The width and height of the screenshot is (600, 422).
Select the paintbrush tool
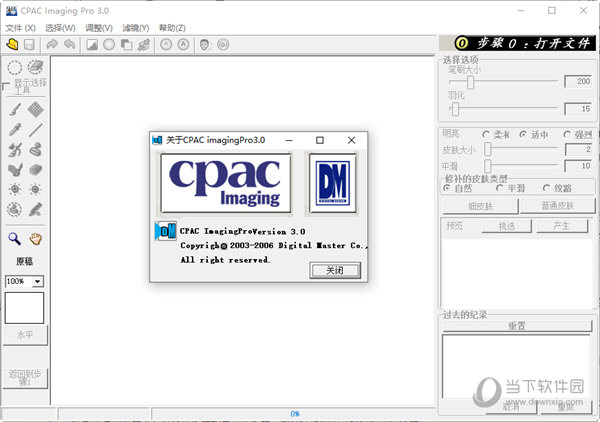(x=15, y=110)
